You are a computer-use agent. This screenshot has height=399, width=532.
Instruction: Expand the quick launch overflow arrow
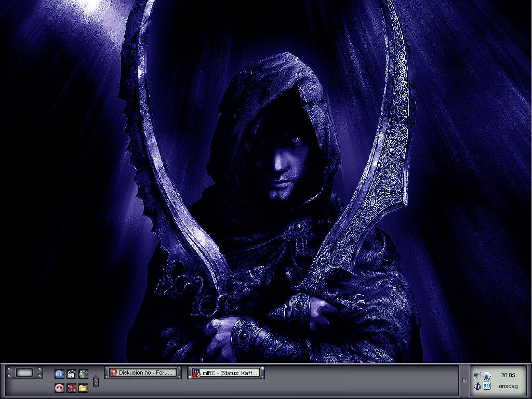(x=96, y=381)
